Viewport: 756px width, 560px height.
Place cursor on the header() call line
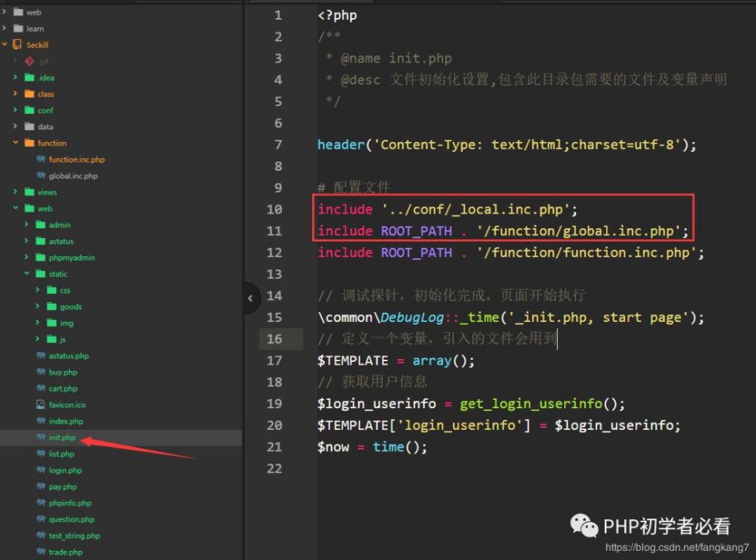coord(507,144)
